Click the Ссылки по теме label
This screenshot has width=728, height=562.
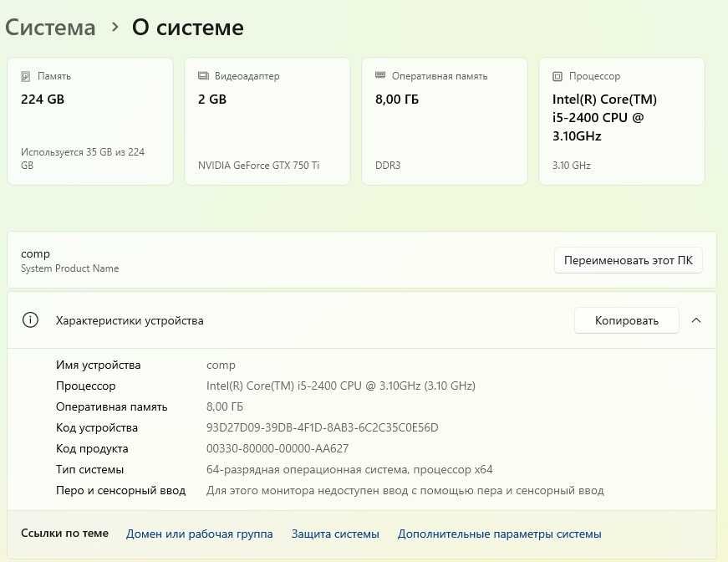64,534
